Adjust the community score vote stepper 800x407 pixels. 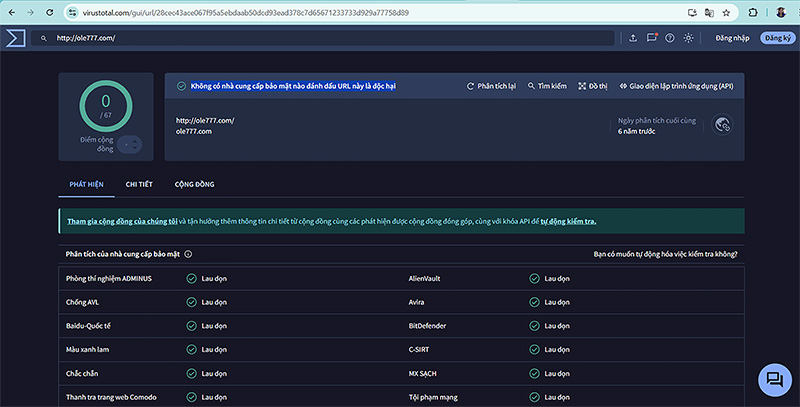point(130,145)
